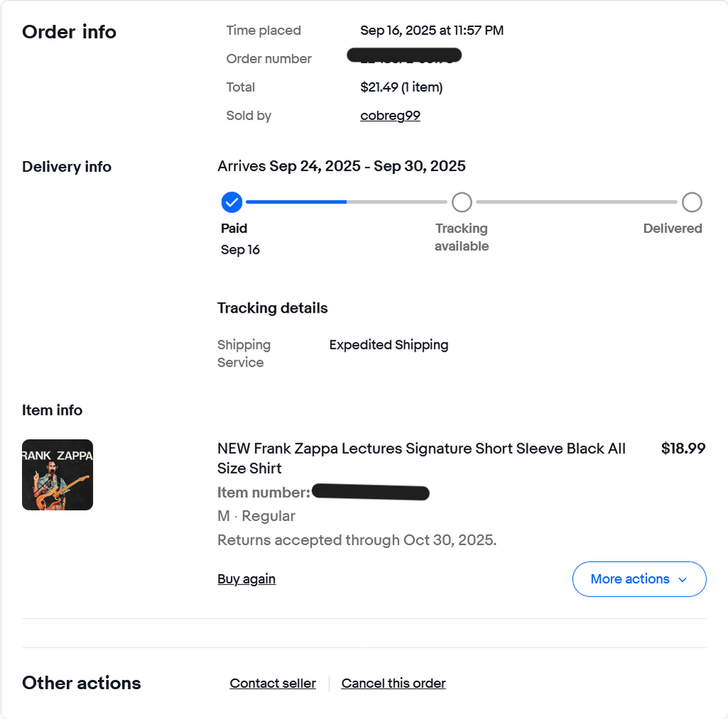The image size is (728, 719).
Task: Click the Tracking details heading
Action: pos(272,308)
